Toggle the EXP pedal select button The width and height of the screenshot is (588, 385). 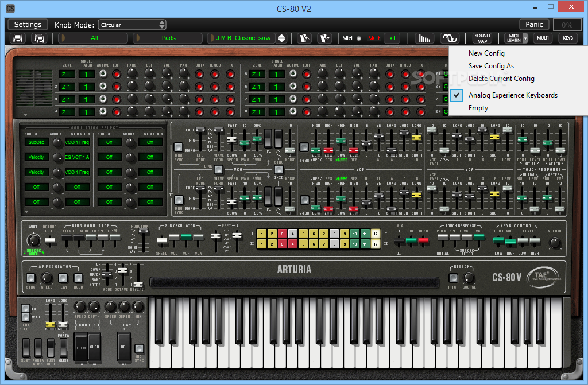[25, 309]
